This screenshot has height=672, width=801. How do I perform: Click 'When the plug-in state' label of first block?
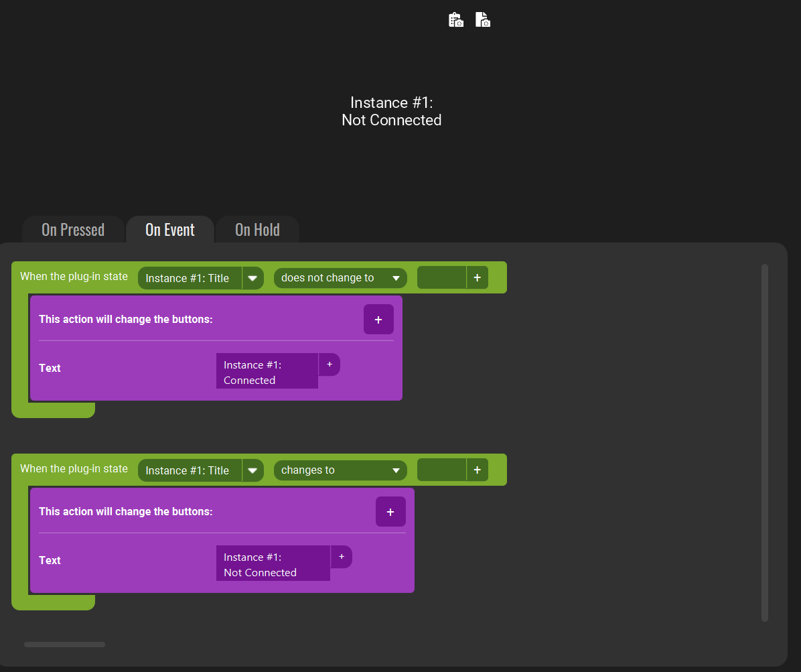(x=74, y=277)
